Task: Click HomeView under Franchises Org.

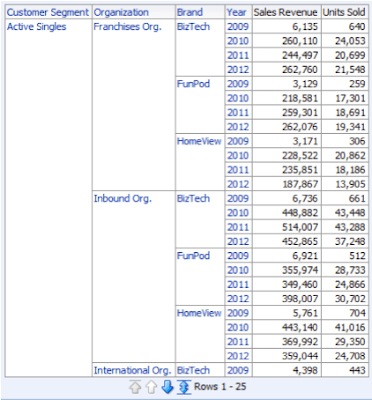Action: pos(199,141)
